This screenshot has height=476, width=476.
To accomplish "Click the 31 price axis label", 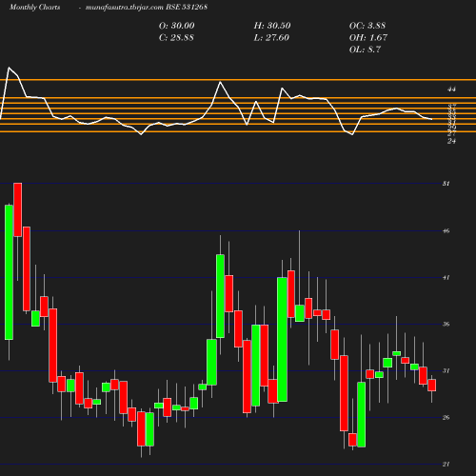I will (446, 370).
